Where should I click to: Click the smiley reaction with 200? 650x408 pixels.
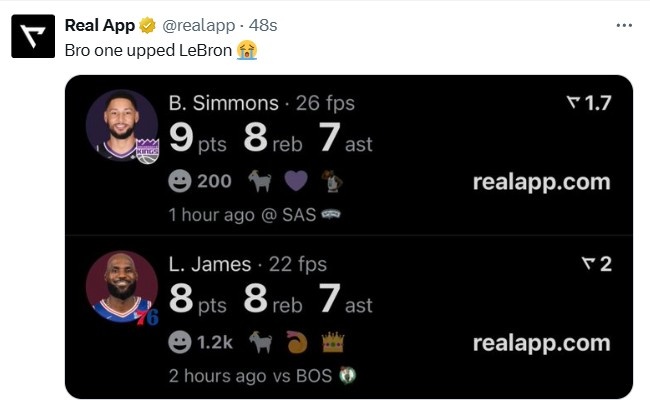200,182
